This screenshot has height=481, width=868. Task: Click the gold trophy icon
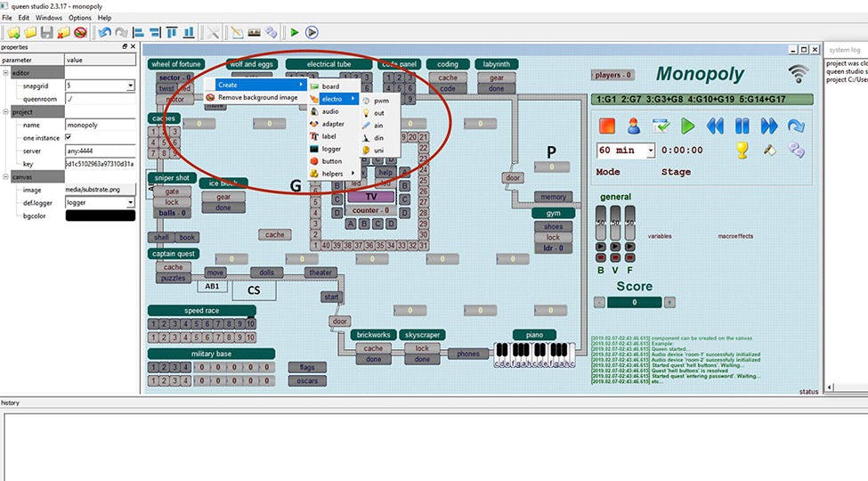click(x=742, y=150)
